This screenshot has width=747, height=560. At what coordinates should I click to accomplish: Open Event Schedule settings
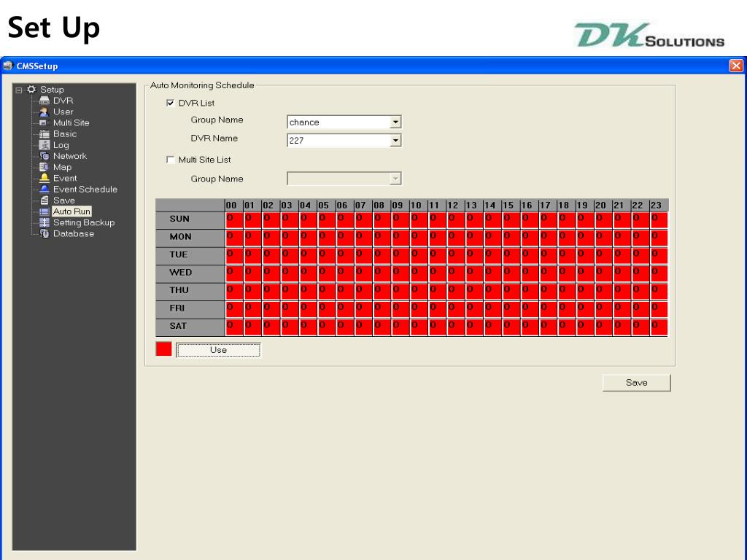tap(85, 189)
